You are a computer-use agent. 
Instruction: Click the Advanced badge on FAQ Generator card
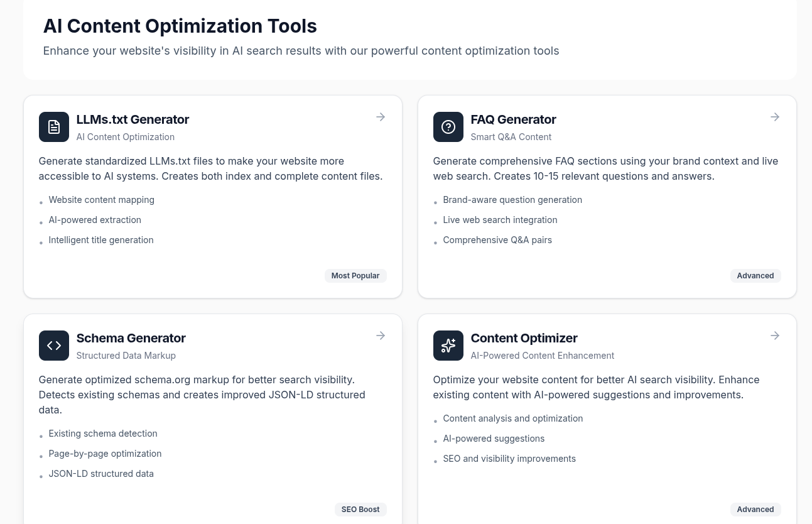click(755, 276)
